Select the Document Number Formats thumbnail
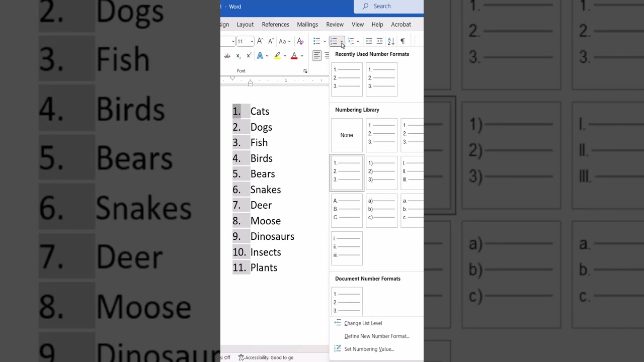Viewport: 644px width, 362px height. tap(347, 301)
